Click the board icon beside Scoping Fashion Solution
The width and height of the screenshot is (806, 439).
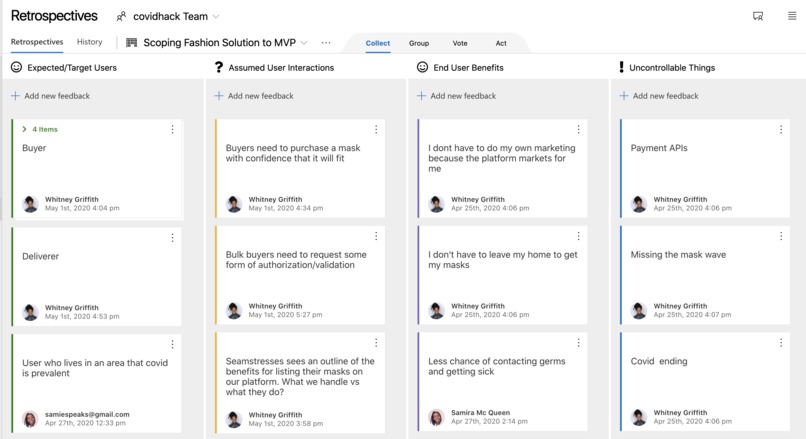[132, 43]
